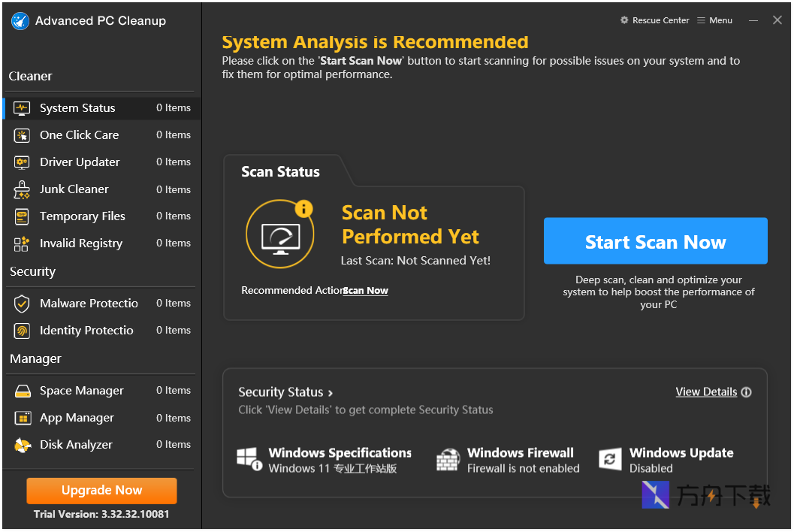The image size is (794, 532).
Task: Click the System Status monitor icon
Action: click(22, 108)
